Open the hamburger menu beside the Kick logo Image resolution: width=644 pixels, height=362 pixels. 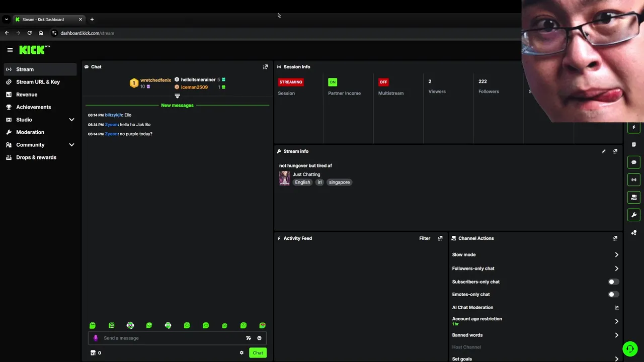coord(10,50)
